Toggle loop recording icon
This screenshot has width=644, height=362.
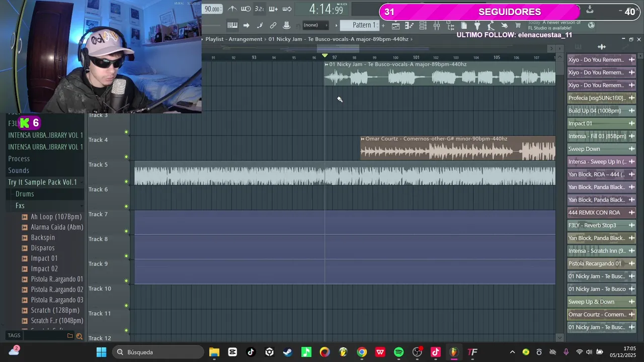287,9
